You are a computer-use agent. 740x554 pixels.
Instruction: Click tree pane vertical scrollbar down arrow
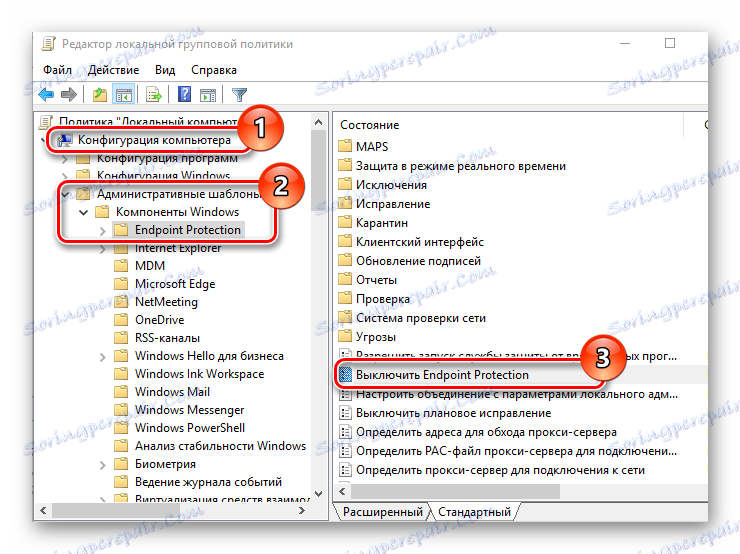[x=319, y=494]
